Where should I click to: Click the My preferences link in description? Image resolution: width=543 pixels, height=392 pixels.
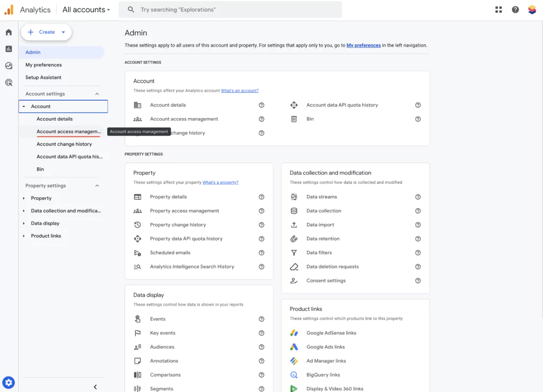click(x=363, y=46)
